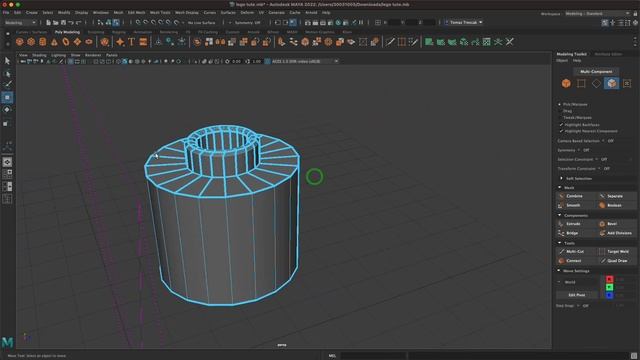Viewport: 640px width, 360px height.
Task: Click the Select tool arrow in toolbox
Action: [7, 61]
